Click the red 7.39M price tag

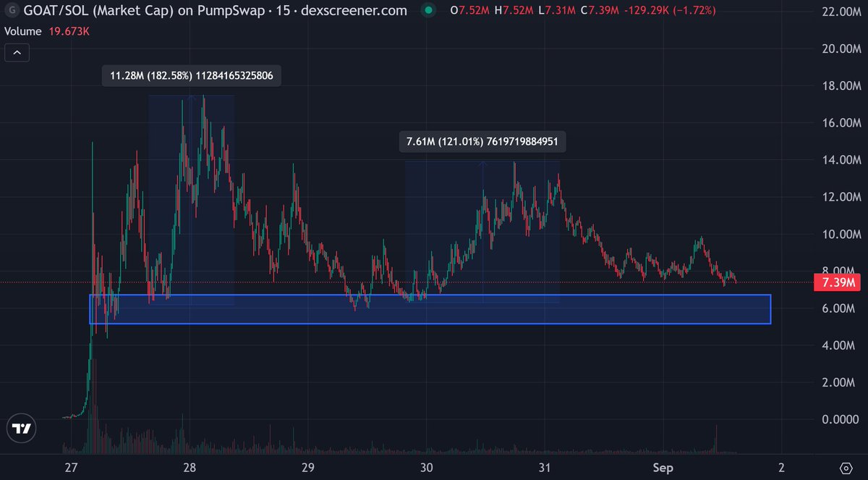837,282
